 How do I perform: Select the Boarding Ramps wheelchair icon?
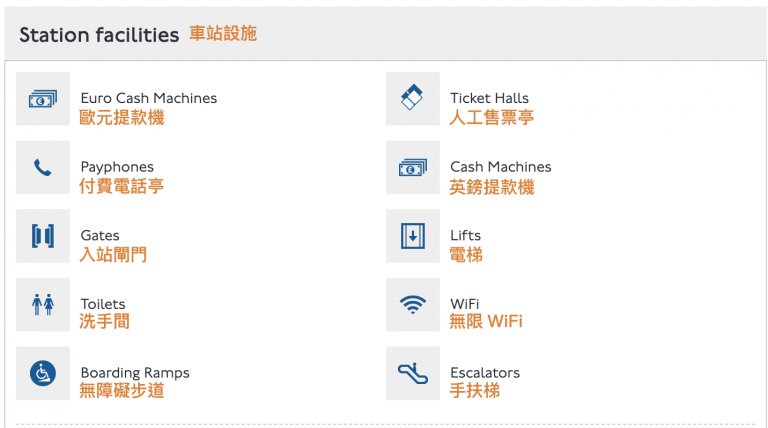click(43, 373)
